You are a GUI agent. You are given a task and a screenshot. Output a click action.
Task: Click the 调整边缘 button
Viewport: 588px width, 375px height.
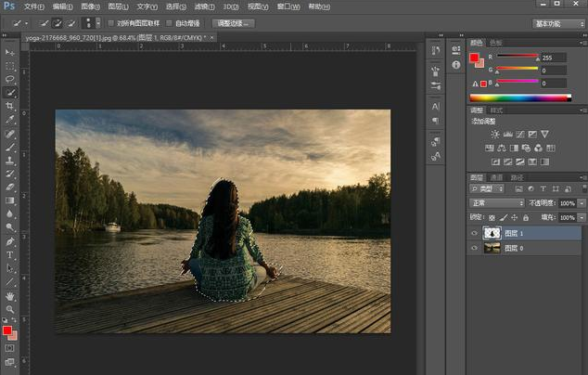tap(233, 22)
